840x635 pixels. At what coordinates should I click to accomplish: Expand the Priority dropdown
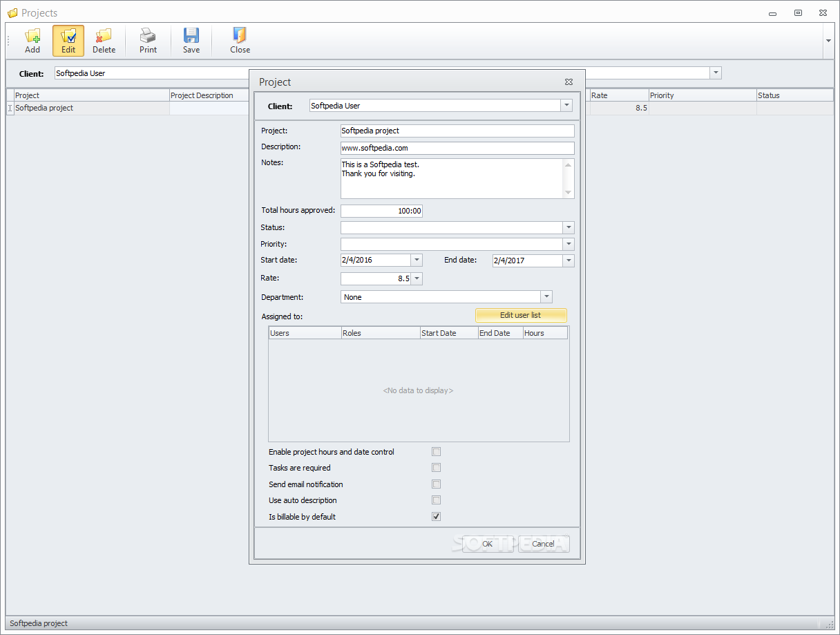569,244
